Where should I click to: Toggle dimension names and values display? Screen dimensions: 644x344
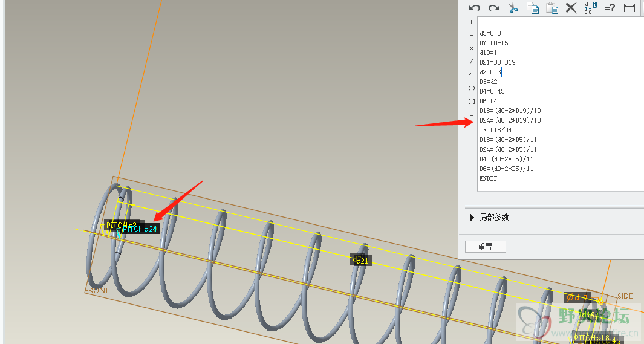[x=590, y=7]
